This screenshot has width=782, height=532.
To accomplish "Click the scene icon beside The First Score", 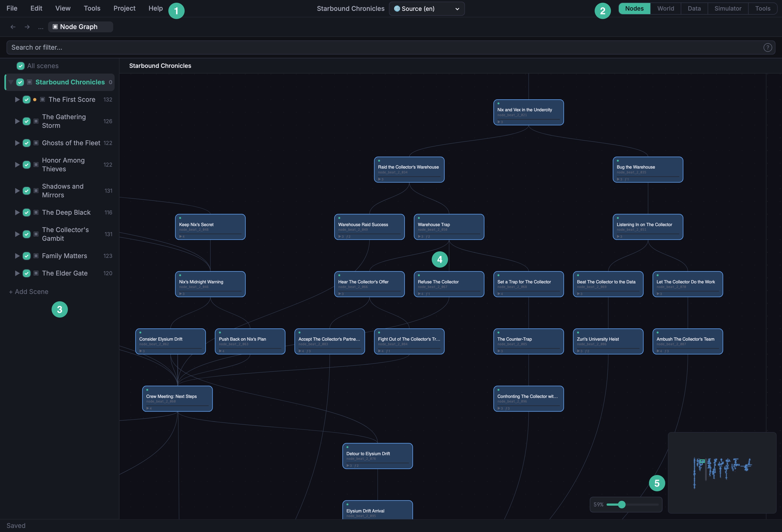I will pyautogui.click(x=43, y=100).
